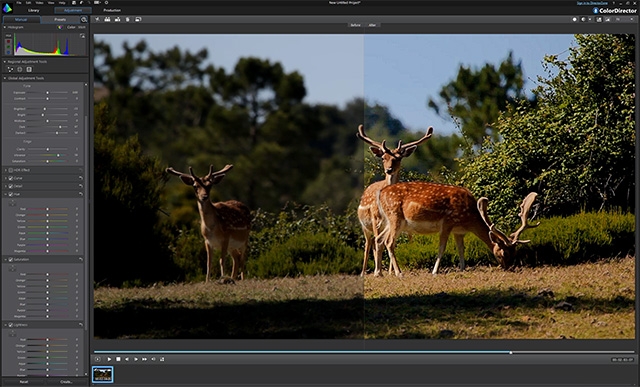Uncheck the Curve checkbox
640x387 pixels.
tap(11, 178)
